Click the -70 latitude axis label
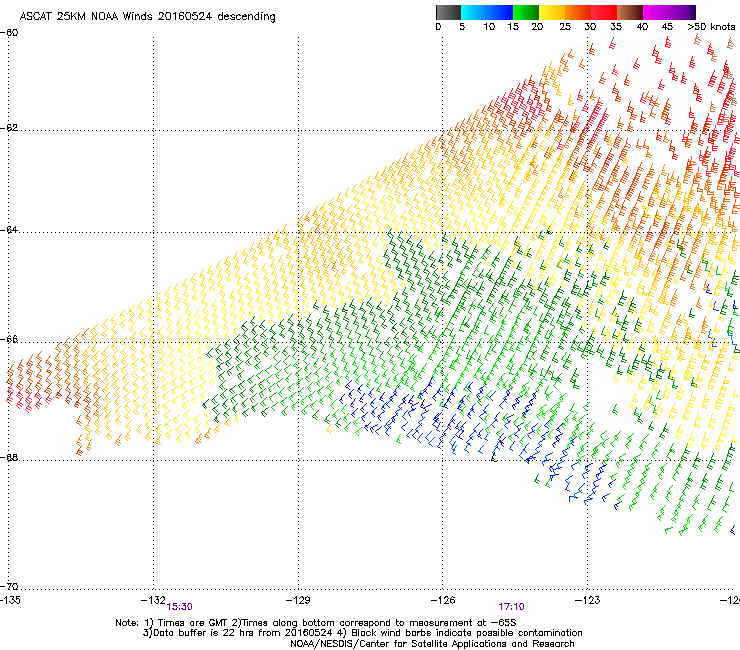 (x=9, y=586)
